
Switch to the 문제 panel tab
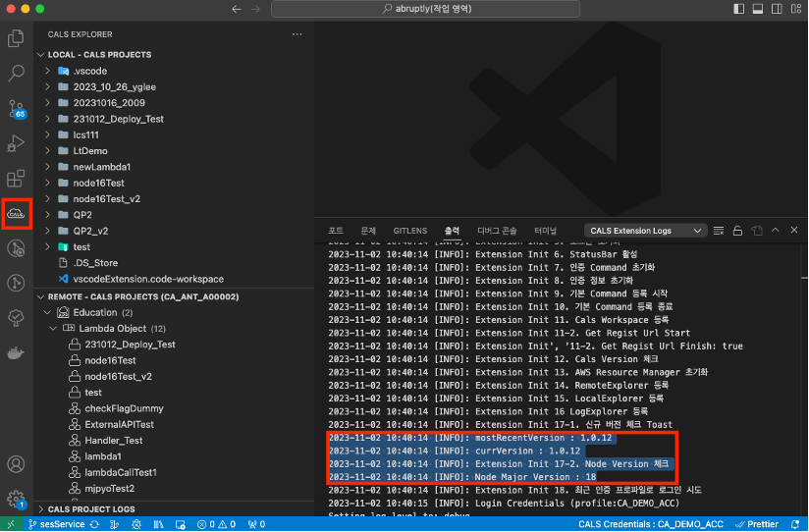(x=368, y=231)
